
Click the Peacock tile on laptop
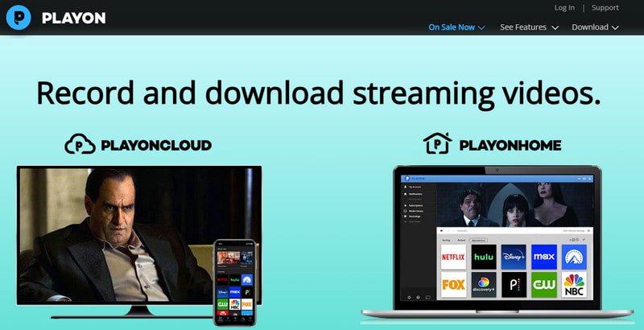[x=514, y=284]
